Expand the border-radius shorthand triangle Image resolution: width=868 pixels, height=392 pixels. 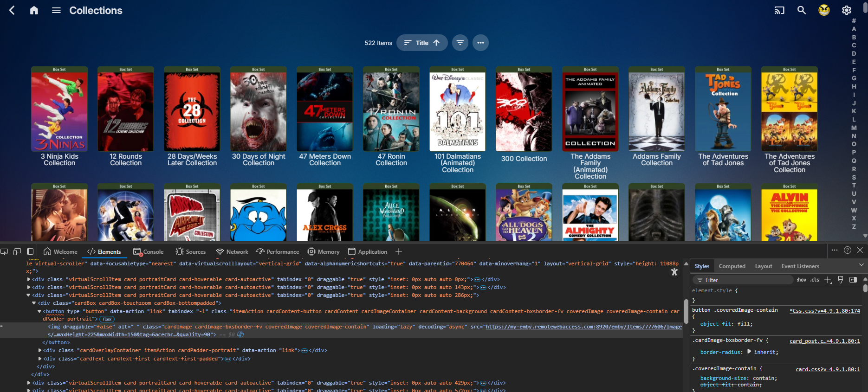click(x=749, y=352)
